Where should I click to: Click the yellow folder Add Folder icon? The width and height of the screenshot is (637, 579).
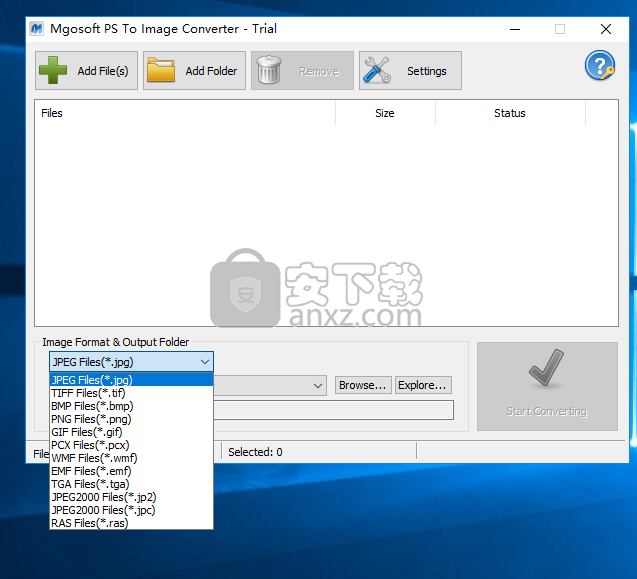[x=161, y=70]
